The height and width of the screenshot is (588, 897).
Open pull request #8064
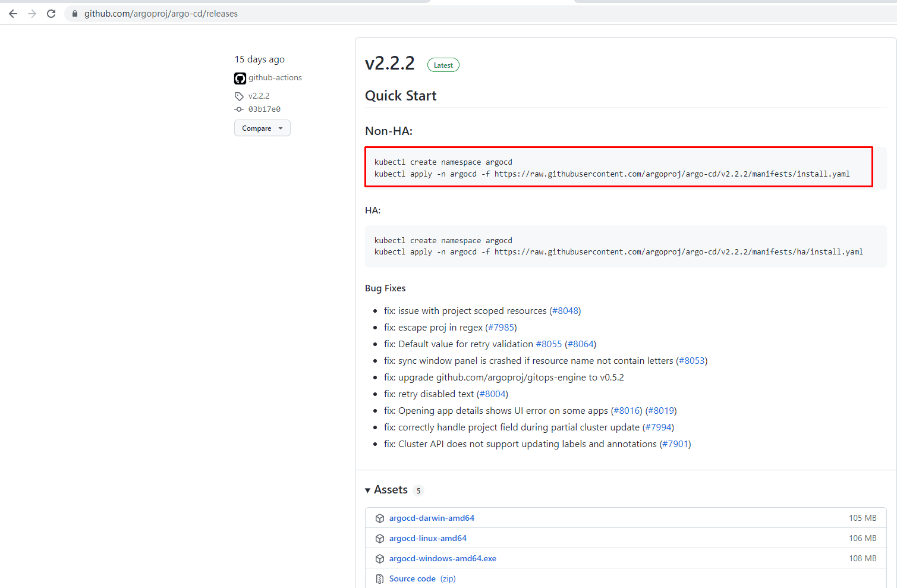[580, 344]
